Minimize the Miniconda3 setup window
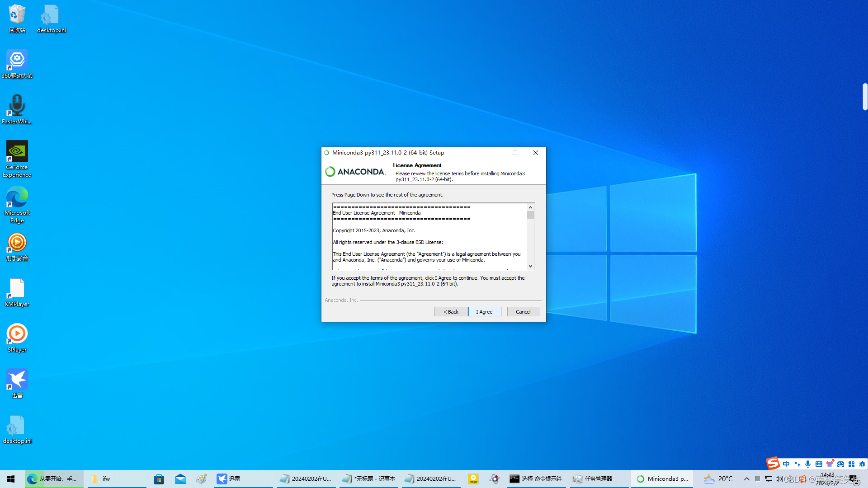 (495, 153)
